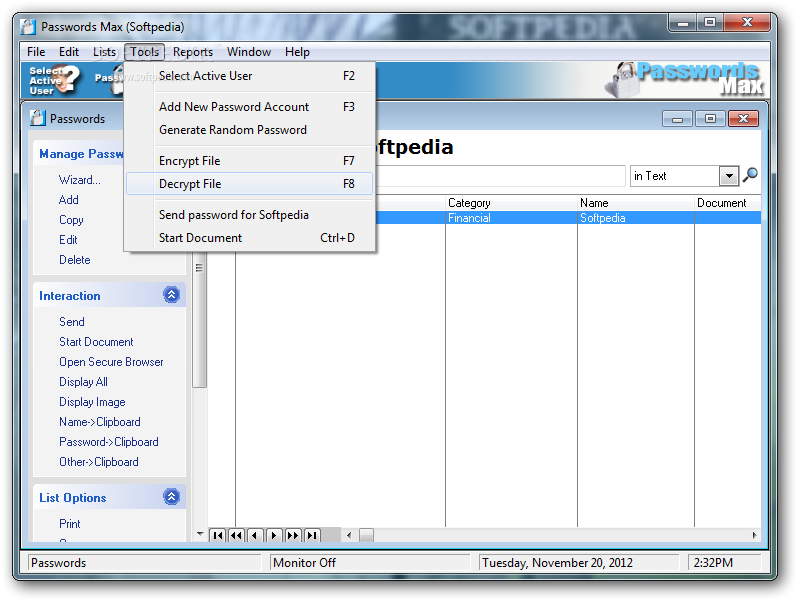The image size is (798, 601).
Task: Click Open Secure Browser link
Action: pos(111,362)
